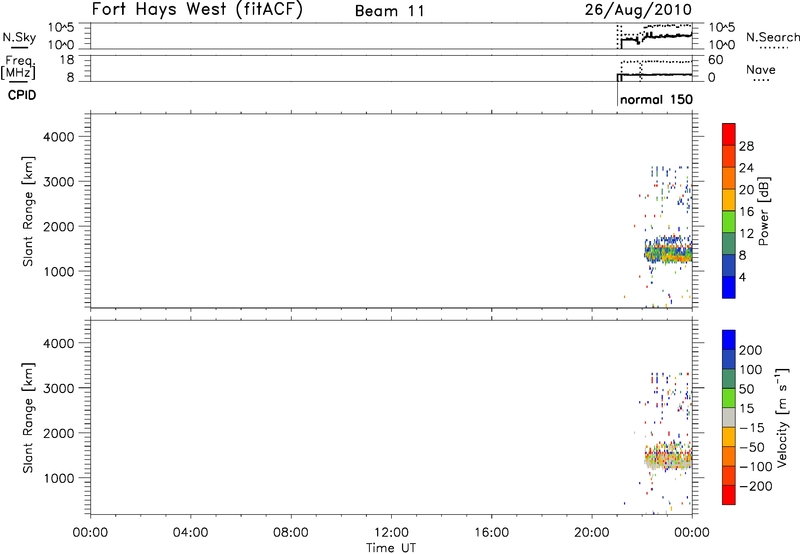Viewport: 800px width, 554px height.
Task: Click the solid line sample under 'N.Sky'
Action: coord(19,48)
